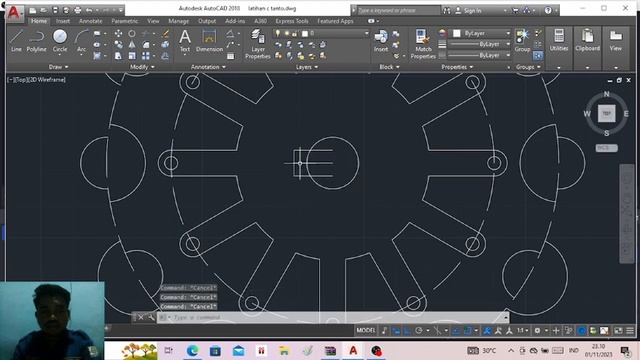
Task: Select the Circle tool
Action: pyautogui.click(x=60, y=40)
